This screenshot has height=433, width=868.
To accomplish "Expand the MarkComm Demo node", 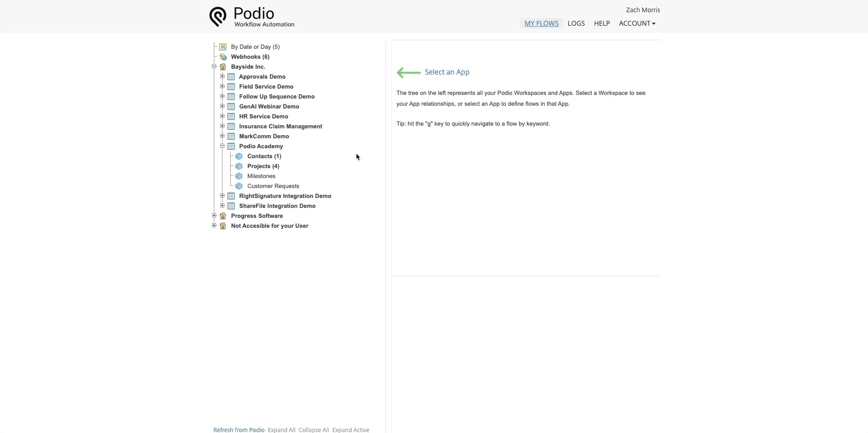I will tap(222, 136).
